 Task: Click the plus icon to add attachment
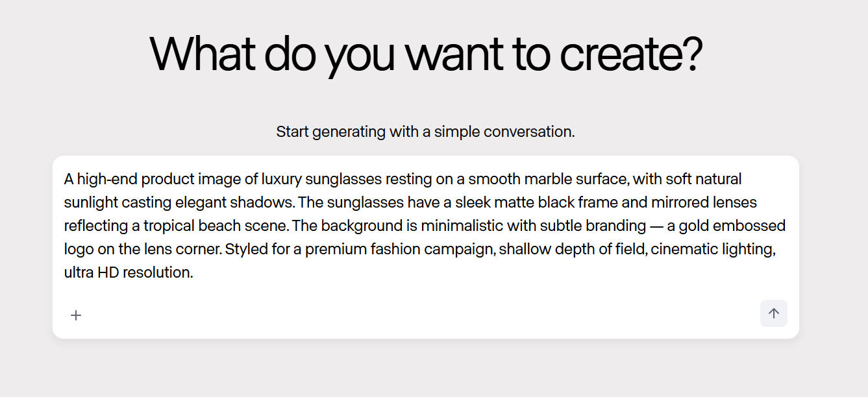click(76, 315)
